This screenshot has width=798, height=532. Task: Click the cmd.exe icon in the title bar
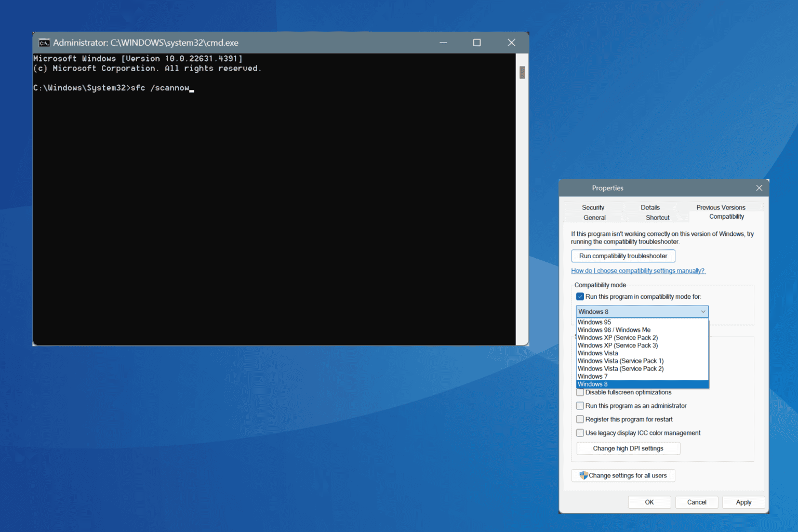pyautogui.click(x=44, y=43)
